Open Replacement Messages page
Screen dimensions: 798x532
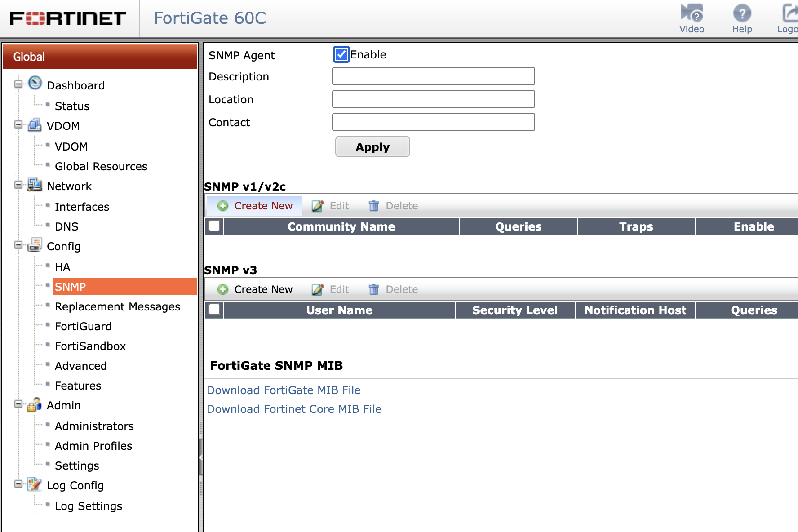point(117,306)
